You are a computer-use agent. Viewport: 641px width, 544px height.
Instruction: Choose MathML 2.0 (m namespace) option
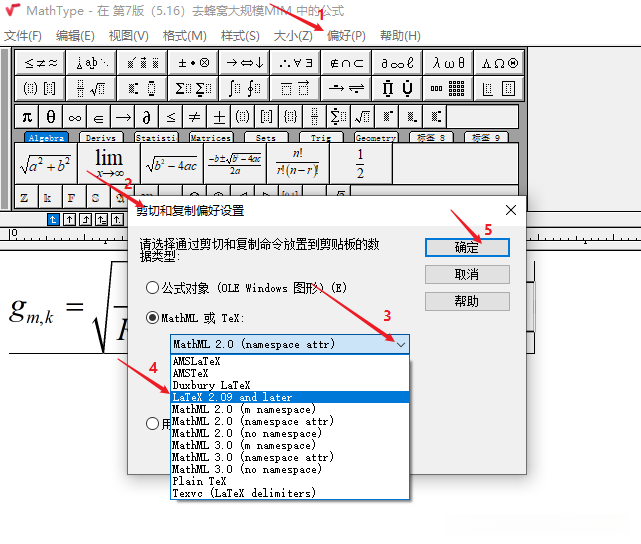point(290,409)
